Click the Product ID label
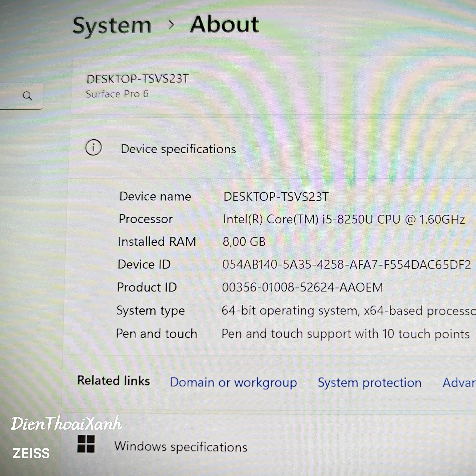The height and width of the screenshot is (476, 476). click(x=147, y=287)
